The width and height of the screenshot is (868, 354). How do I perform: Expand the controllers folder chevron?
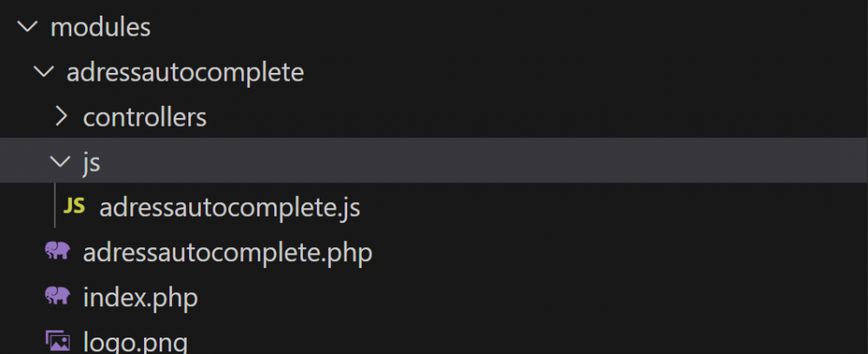point(61,116)
